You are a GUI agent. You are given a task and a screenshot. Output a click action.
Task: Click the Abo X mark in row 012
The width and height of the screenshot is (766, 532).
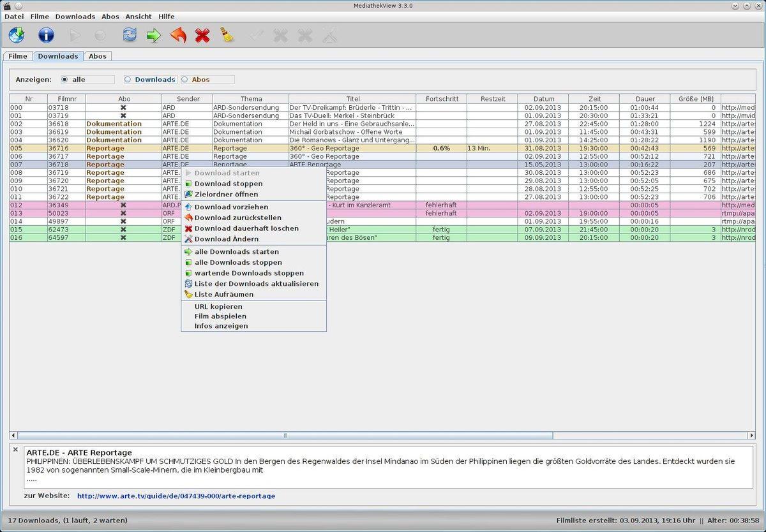click(123, 205)
